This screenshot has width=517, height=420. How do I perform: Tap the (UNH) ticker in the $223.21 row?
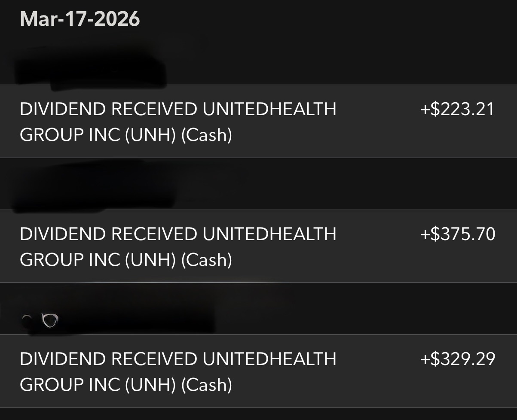[150, 135]
